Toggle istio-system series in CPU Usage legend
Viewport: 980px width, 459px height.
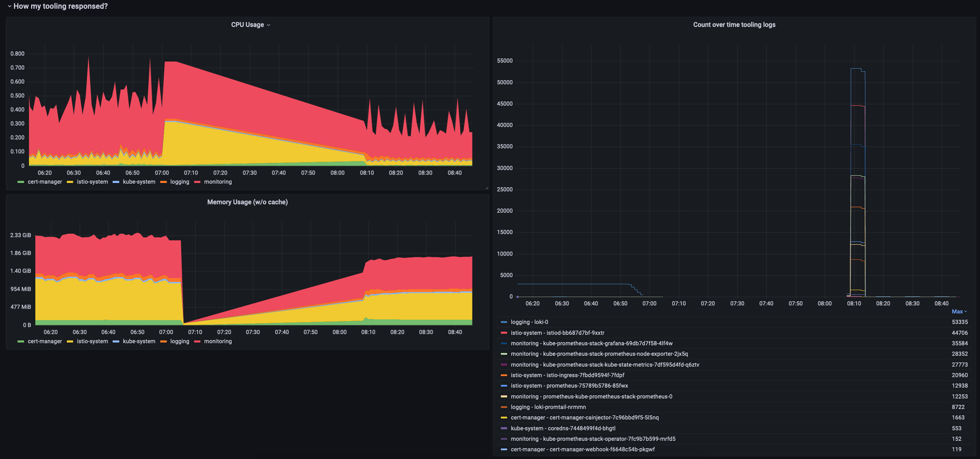pyautogui.click(x=92, y=182)
